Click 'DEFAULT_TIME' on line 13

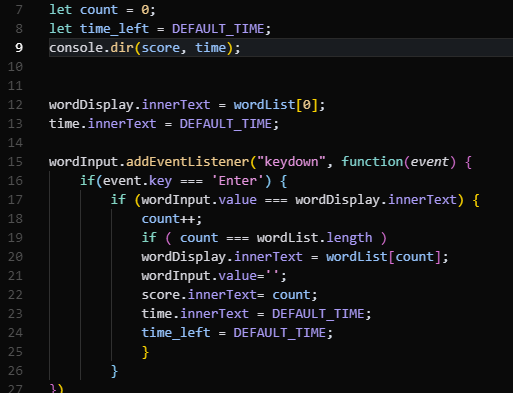226,124
